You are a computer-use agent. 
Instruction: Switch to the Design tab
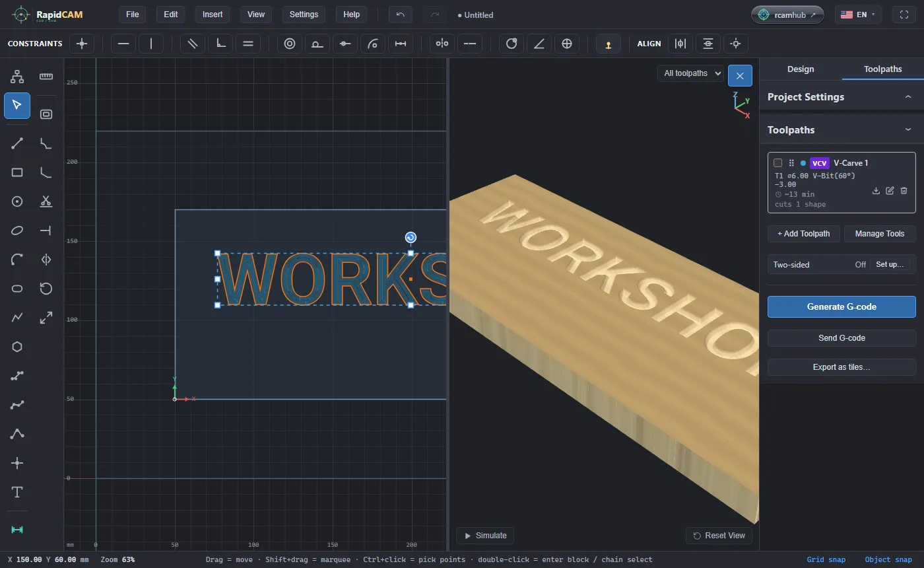801,69
